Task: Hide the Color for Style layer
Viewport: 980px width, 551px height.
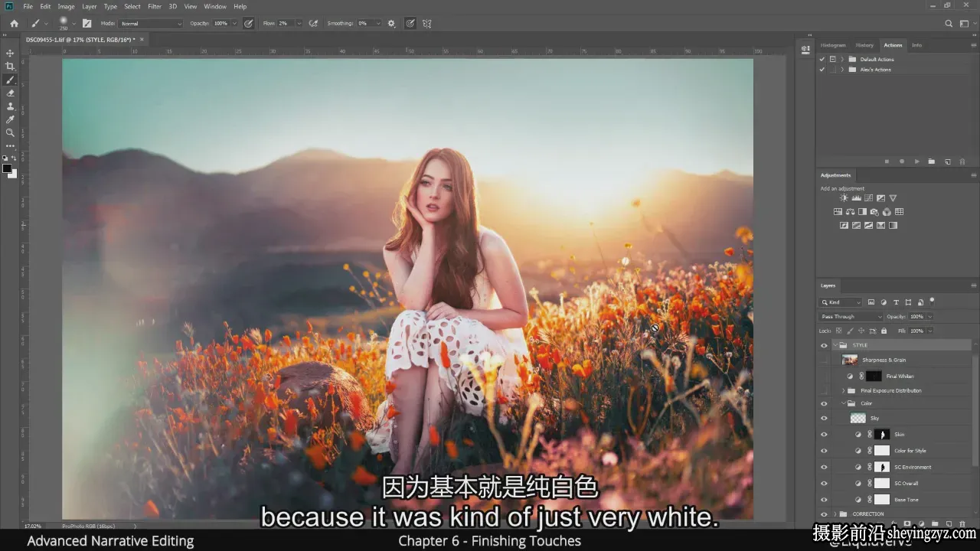Action: pyautogui.click(x=824, y=451)
